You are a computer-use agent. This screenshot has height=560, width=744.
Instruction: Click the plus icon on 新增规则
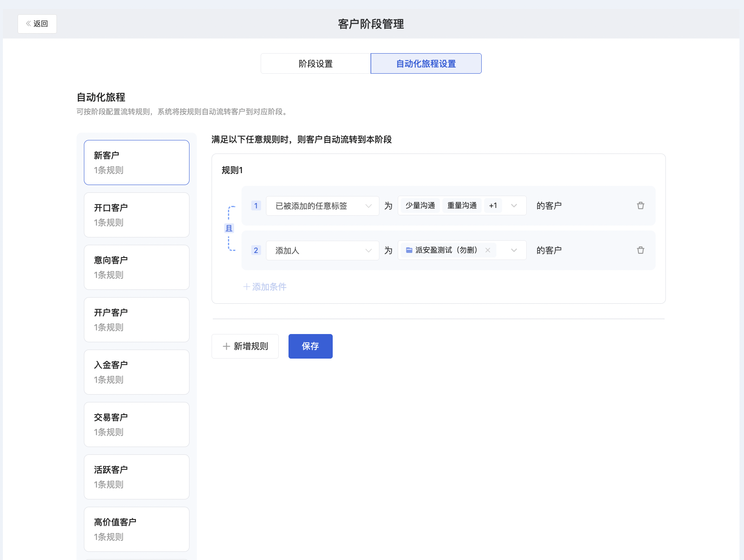click(226, 346)
